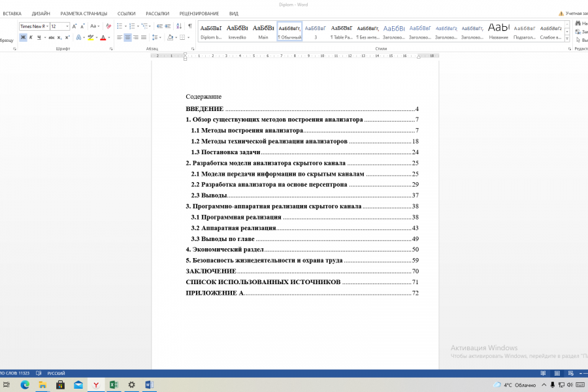This screenshot has height=392, width=588.
Task: Jump to ЗАКЛЮЧЕНИЕ entry in contents
Action: (302, 271)
